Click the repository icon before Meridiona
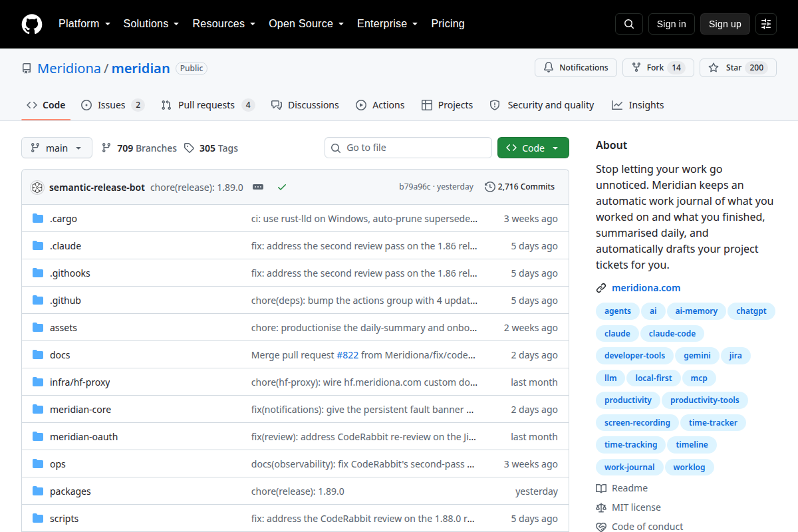This screenshot has width=798, height=532. tap(27, 68)
